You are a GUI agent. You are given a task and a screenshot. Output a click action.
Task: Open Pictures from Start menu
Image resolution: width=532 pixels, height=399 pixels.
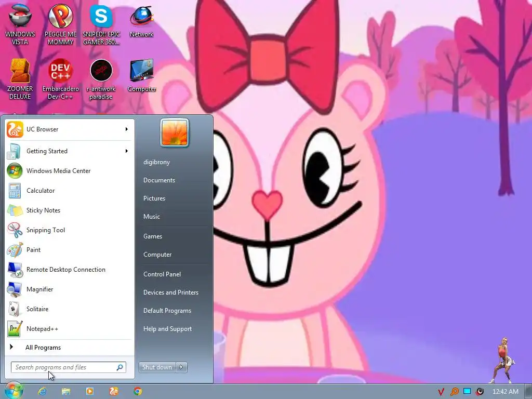(154, 198)
